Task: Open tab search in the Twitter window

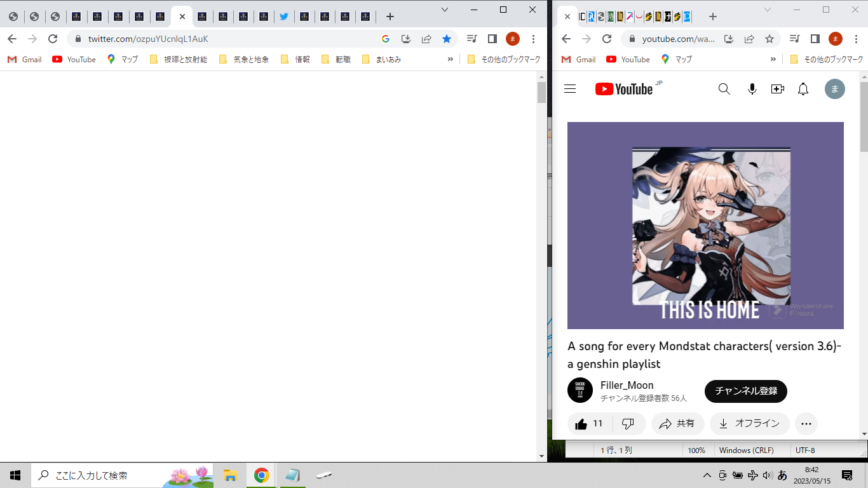Action: (x=445, y=10)
